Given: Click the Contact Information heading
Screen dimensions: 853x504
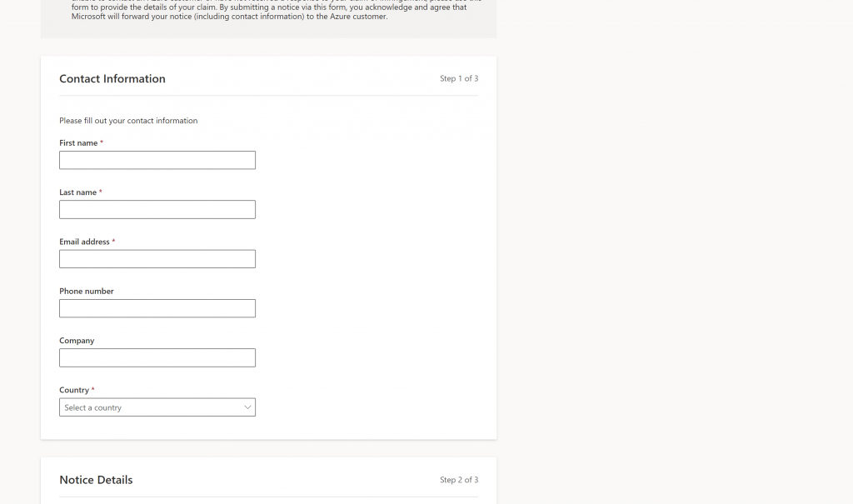Looking at the screenshot, I should (x=112, y=79).
